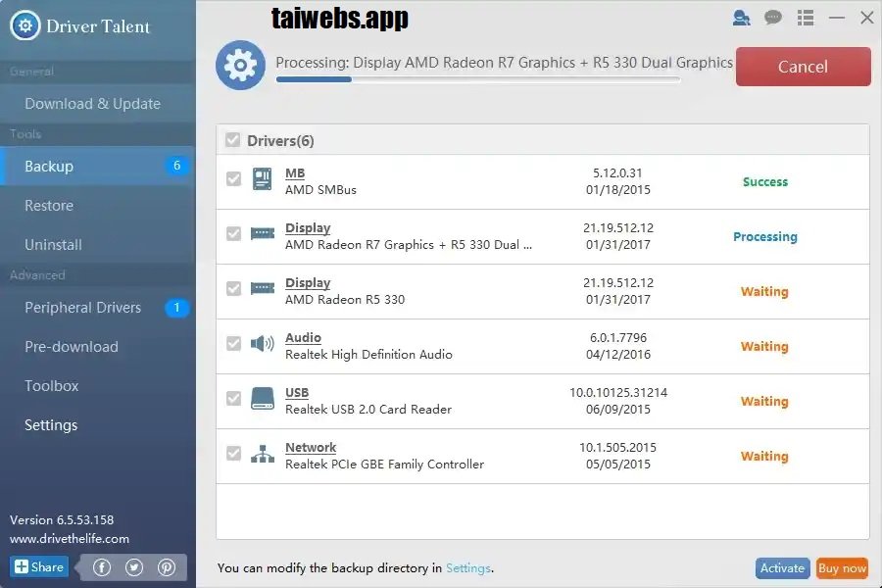Share on Pinterest icon
This screenshot has width=882, height=588.
pyautogui.click(x=167, y=567)
